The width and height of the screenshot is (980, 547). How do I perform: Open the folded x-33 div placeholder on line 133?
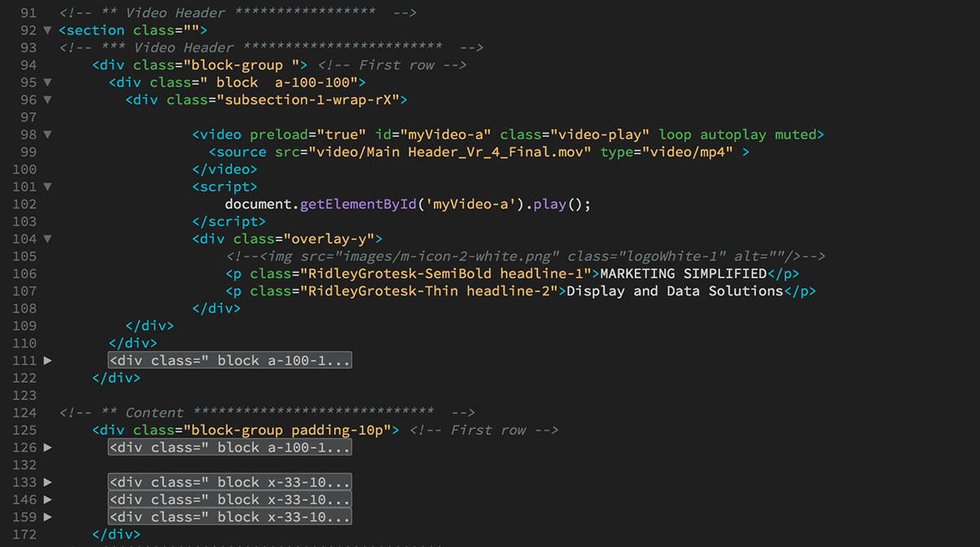point(230,482)
